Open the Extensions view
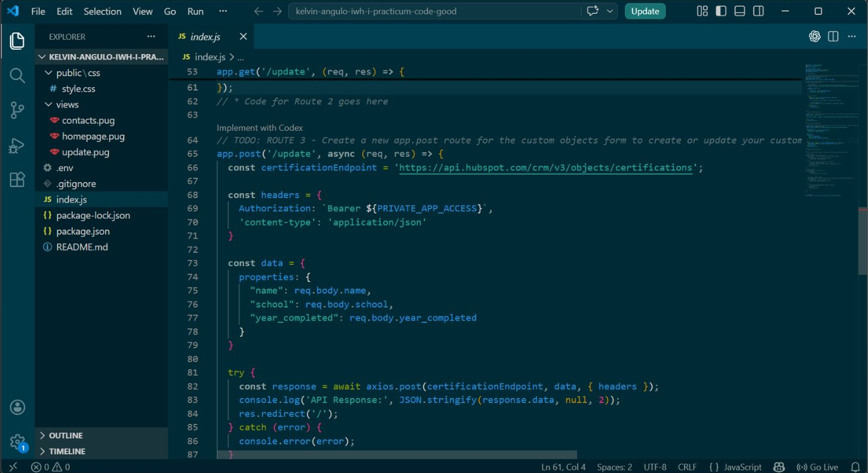The height and width of the screenshot is (473, 868). 17,179
